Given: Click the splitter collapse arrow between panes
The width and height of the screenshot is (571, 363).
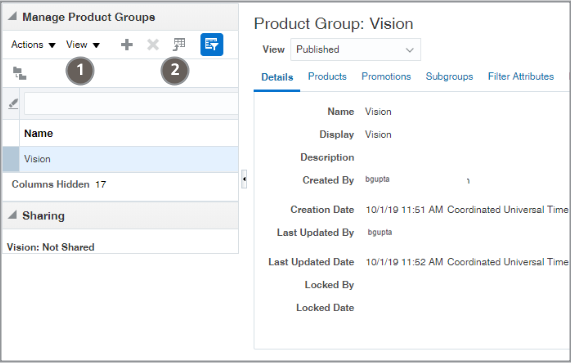Looking at the screenshot, I should (x=244, y=179).
